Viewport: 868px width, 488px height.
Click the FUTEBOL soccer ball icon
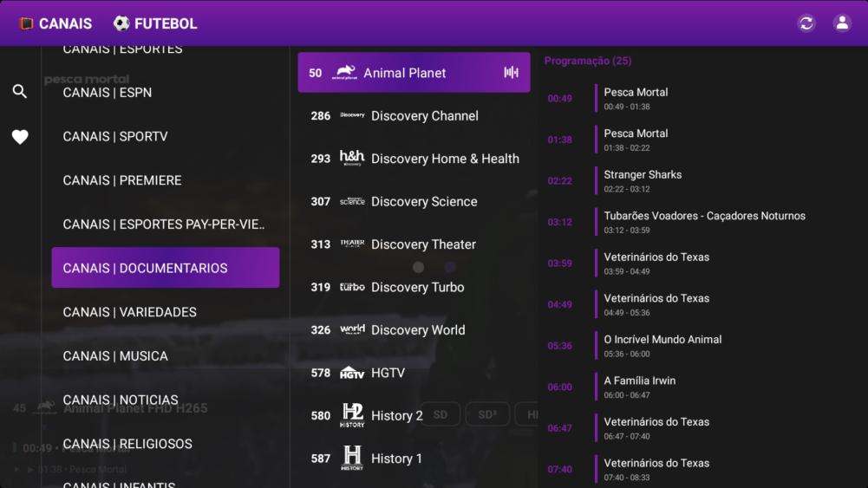point(121,23)
